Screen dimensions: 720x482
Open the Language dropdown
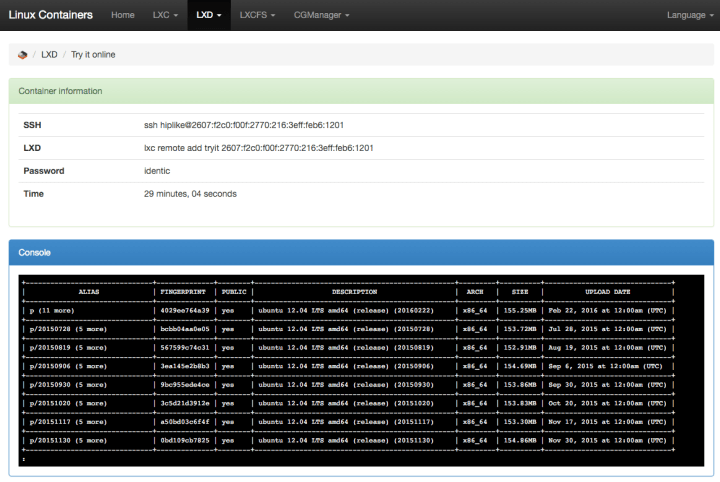(690, 15)
